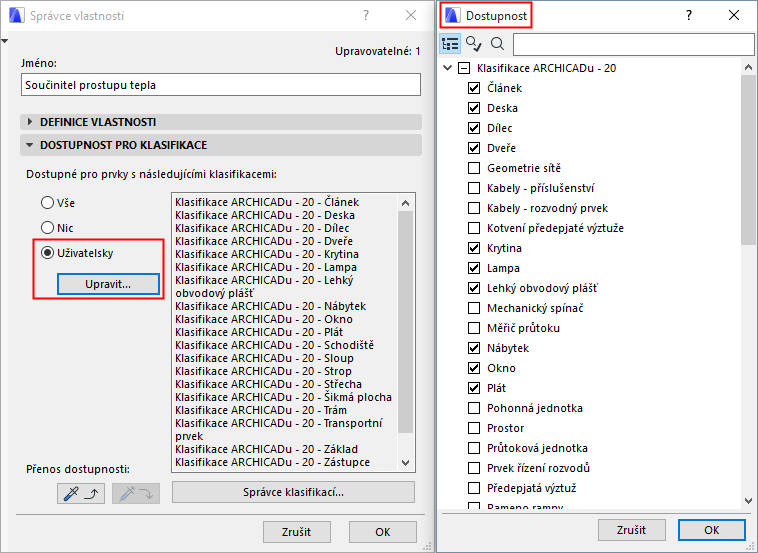Viewport: 758px width, 553px height.
Task: Click the Upravit... button
Action: [x=108, y=285]
